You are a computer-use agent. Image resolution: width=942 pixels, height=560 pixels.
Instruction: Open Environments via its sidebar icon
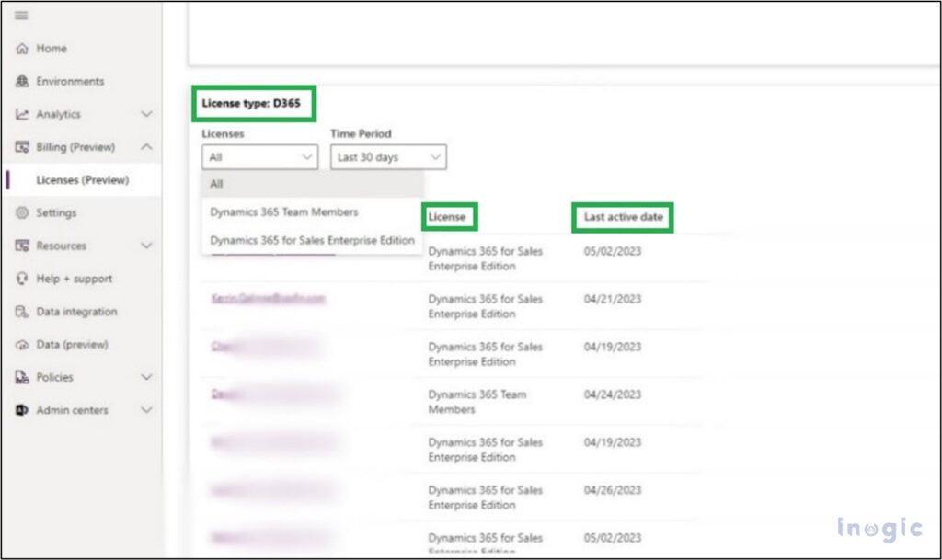pos(22,82)
